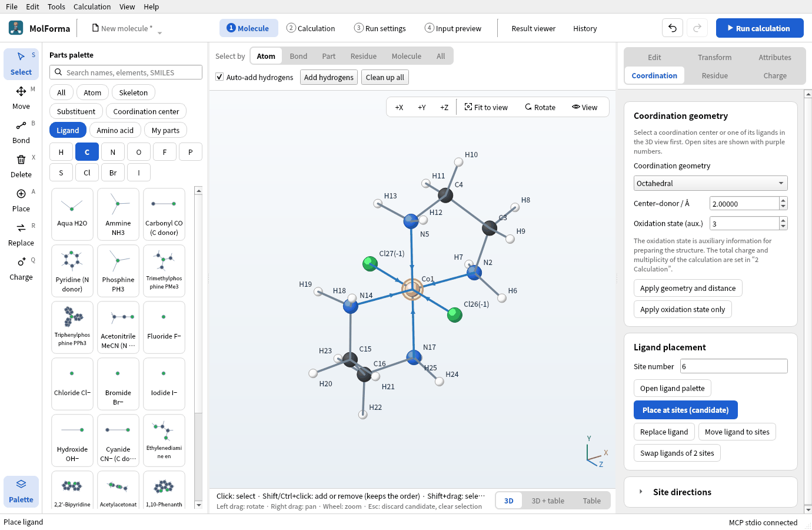
Task: Click the Rotate view button
Action: pos(540,107)
